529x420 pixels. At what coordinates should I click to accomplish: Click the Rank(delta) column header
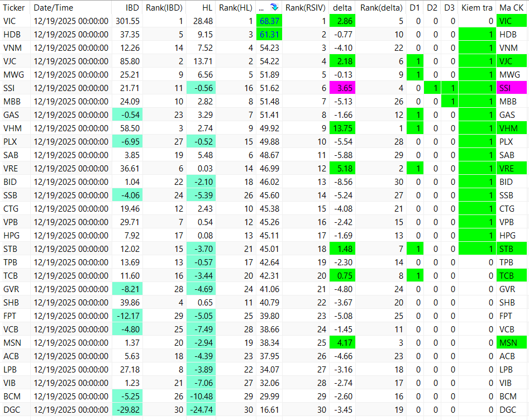381,7
